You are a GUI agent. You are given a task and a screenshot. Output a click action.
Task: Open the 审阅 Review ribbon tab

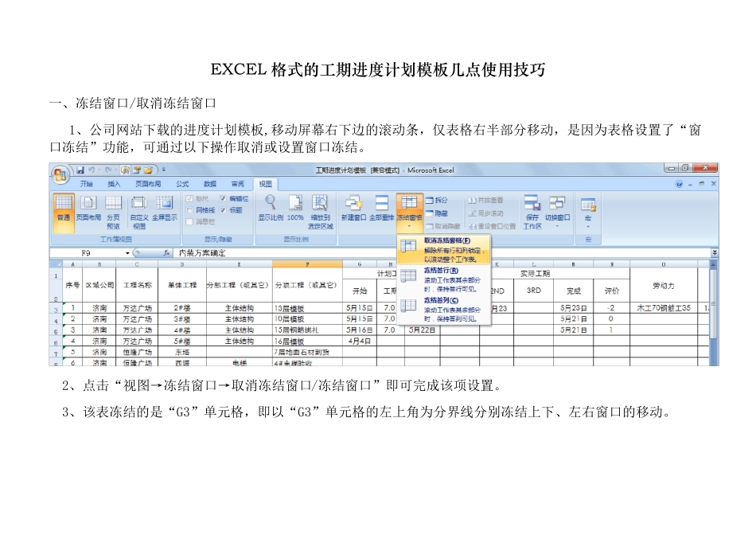click(238, 184)
